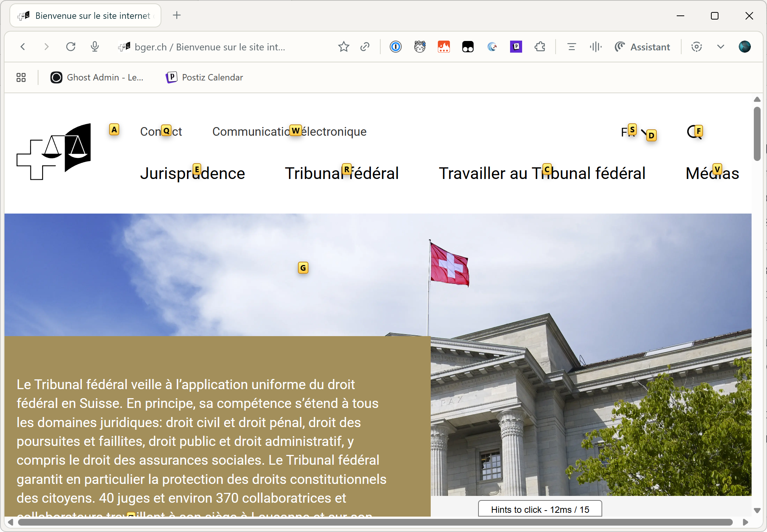Open the Assistant button

tap(642, 47)
